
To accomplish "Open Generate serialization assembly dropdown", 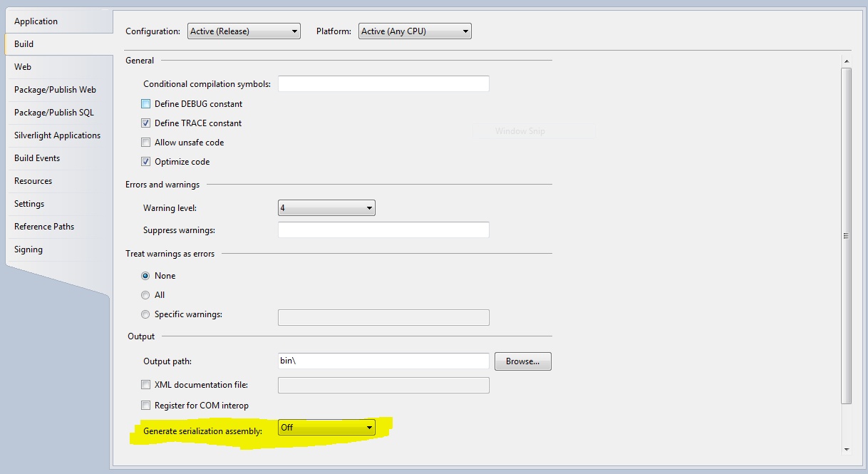I will pos(326,428).
